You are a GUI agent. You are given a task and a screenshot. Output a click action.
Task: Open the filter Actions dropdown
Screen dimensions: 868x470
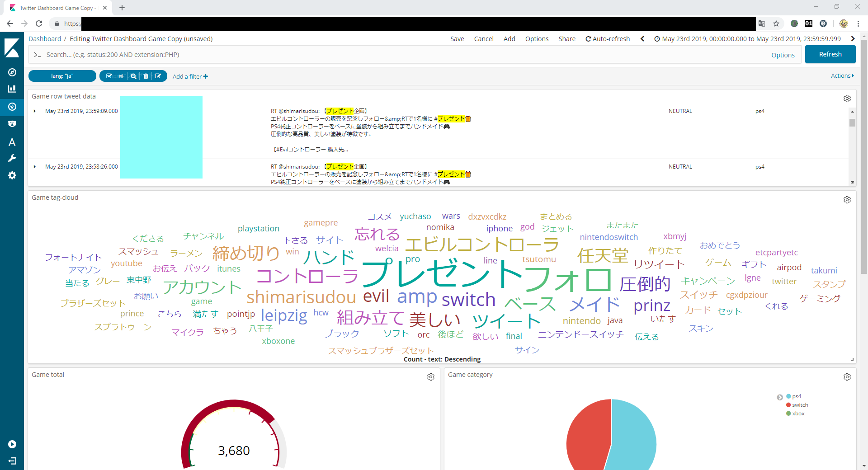(x=842, y=76)
